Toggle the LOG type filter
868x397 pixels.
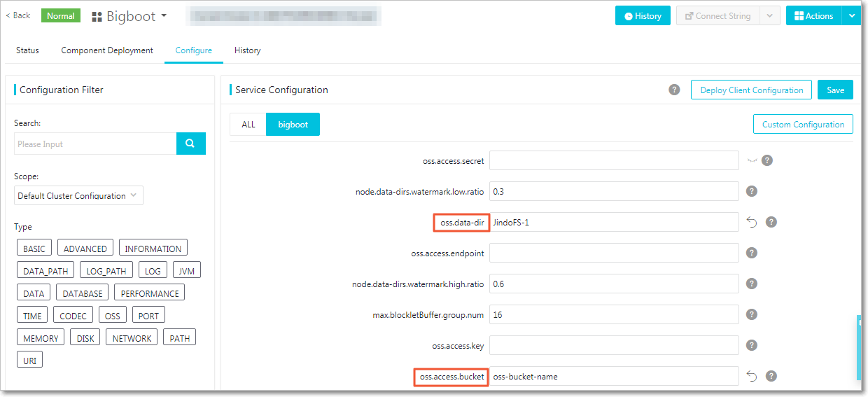(153, 271)
